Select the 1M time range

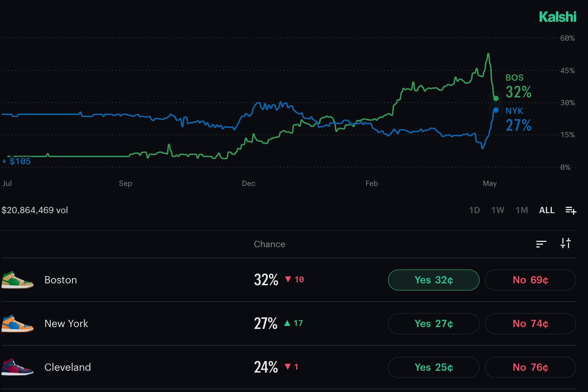[x=522, y=210]
